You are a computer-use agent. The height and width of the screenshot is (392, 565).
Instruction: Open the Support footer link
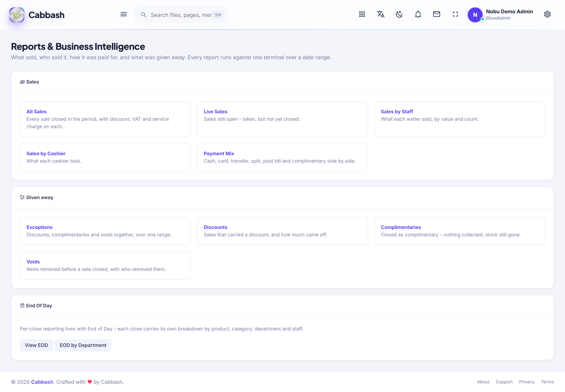pos(504,382)
